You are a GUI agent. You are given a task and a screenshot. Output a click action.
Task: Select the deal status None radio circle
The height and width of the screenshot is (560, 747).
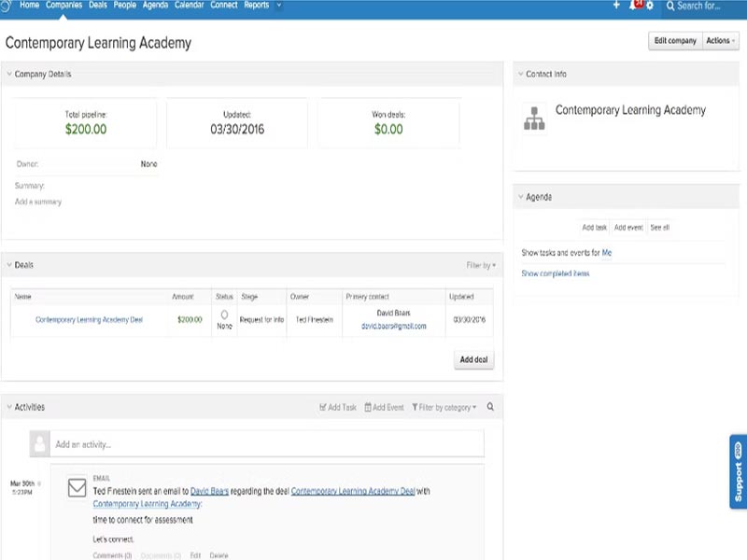(x=224, y=315)
